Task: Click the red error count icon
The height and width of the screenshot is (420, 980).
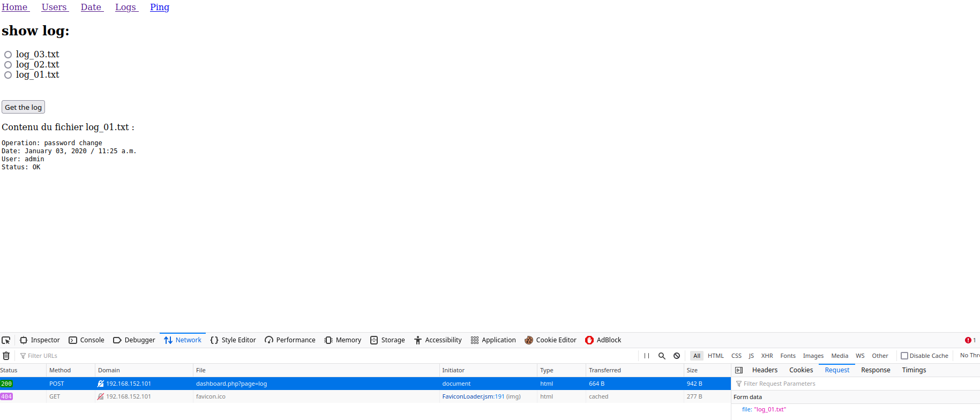Action: coord(968,340)
